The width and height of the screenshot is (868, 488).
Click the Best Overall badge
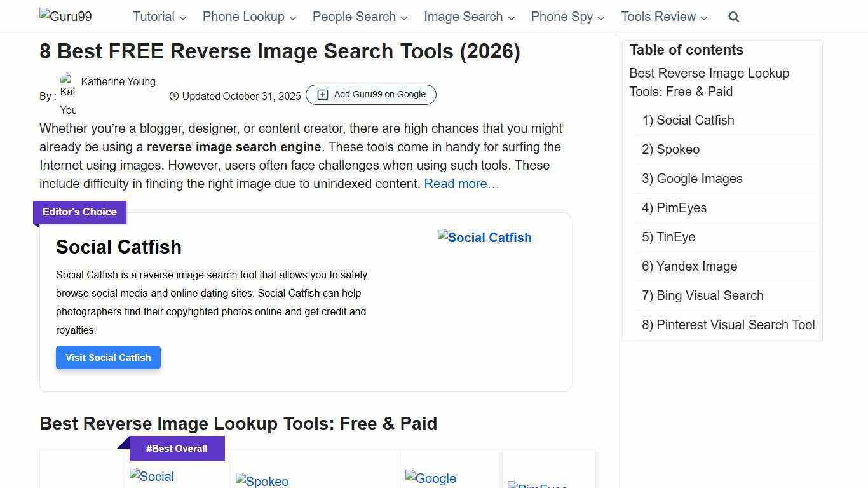[177, 448]
